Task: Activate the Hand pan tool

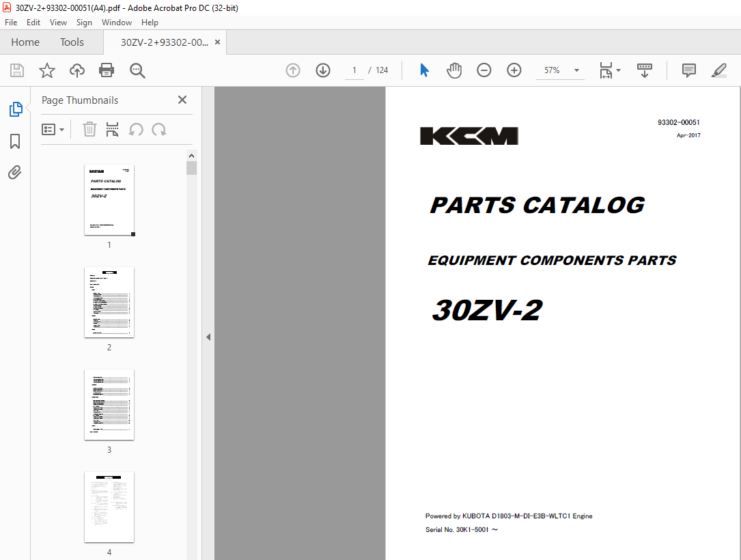Action: pyautogui.click(x=454, y=70)
